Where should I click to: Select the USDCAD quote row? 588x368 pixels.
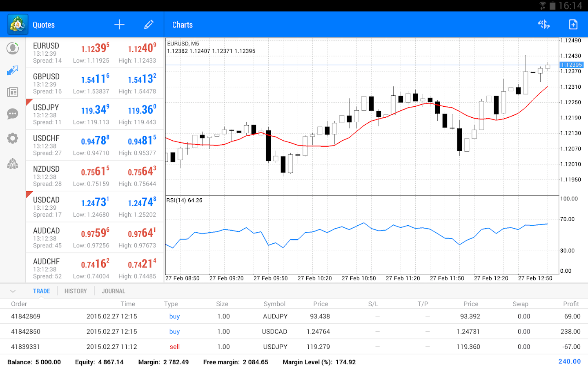click(x=95, y=207)
